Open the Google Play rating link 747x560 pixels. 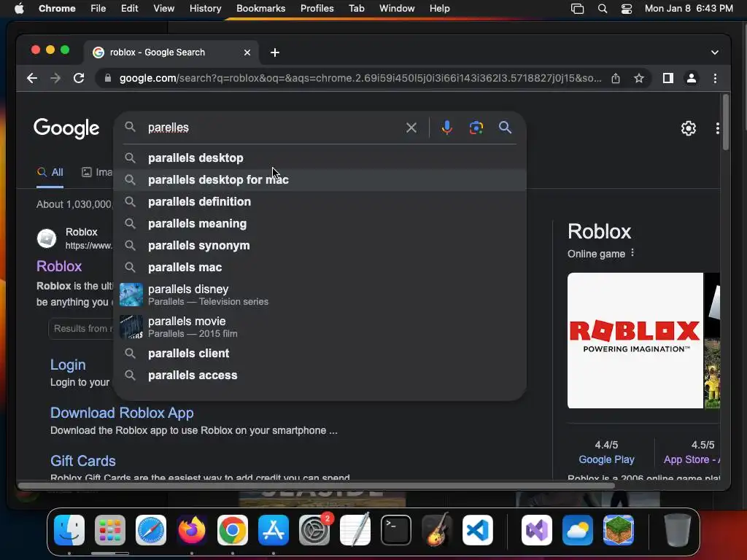click(x=606, y=459)
